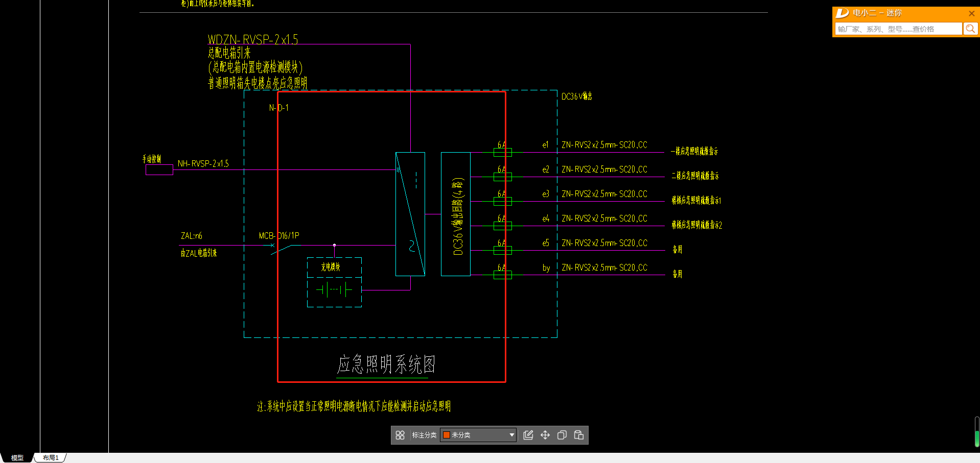This screenshot has height=463, width=980.
Task: Click the e3 circuit number label
Action: 546,194
